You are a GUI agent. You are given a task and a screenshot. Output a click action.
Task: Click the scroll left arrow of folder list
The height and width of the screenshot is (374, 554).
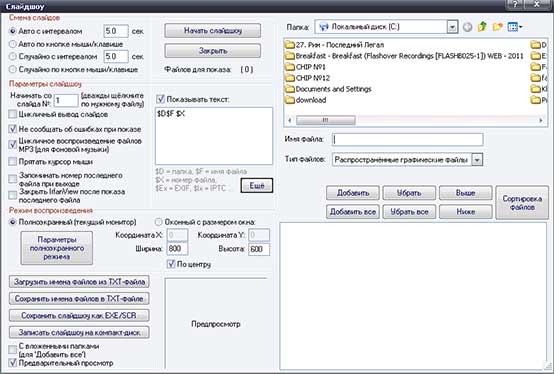[x=290, y=120]
